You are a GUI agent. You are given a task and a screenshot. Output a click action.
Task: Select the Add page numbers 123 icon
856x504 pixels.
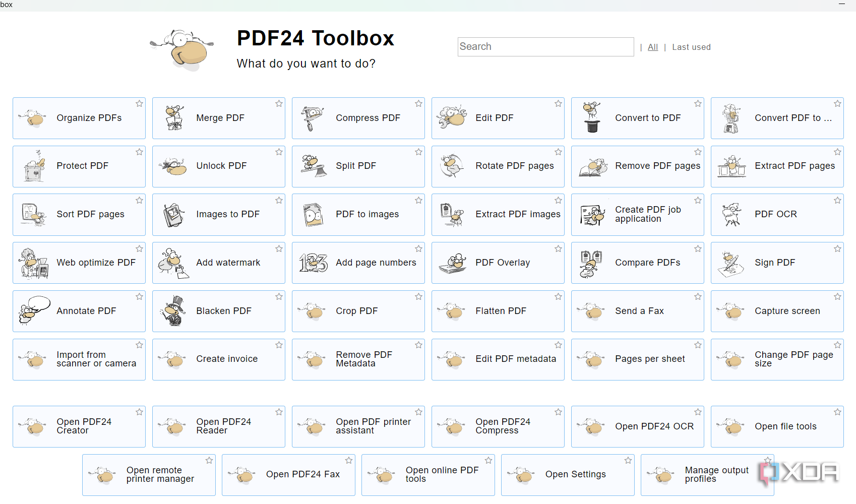pos(313,263)
